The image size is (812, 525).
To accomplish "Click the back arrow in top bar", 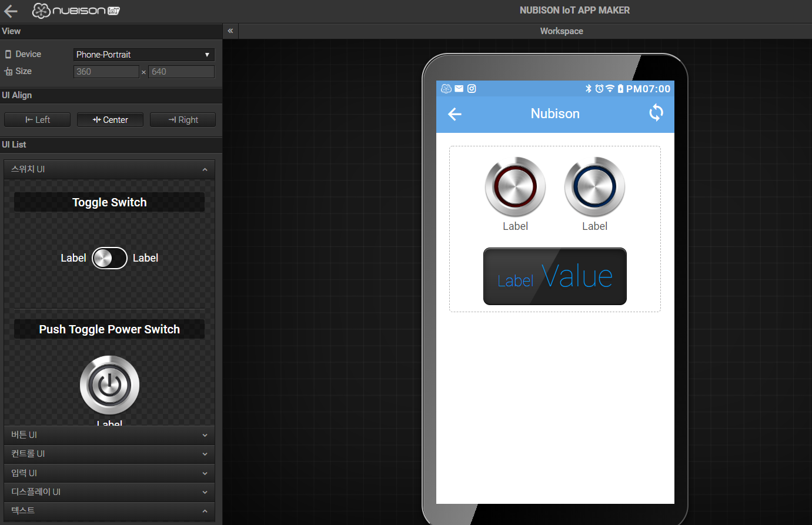I will coord(11,11).
